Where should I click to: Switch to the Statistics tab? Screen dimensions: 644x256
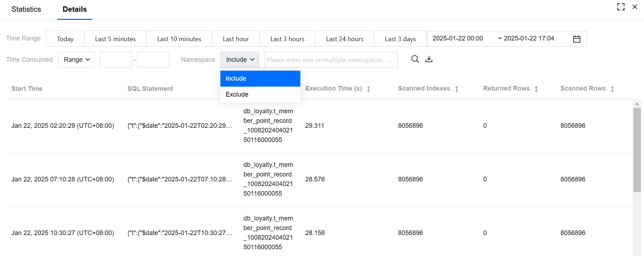(26, 9)
